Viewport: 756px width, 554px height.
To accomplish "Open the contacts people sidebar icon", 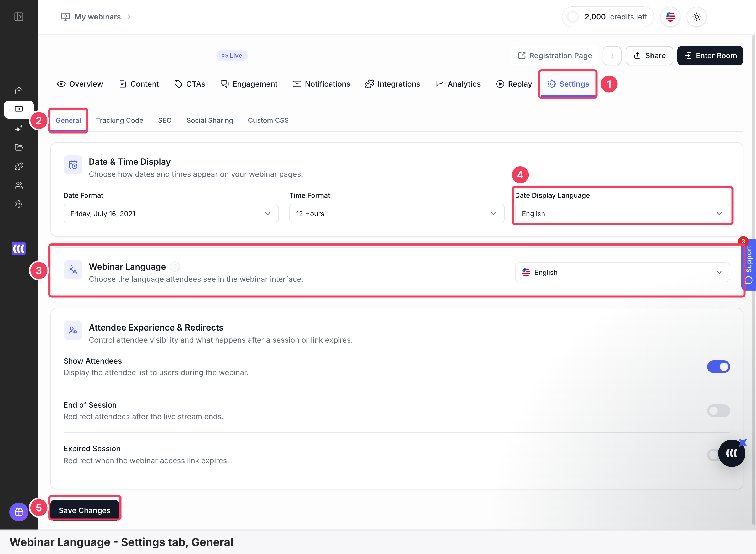I will coord(19,185).
